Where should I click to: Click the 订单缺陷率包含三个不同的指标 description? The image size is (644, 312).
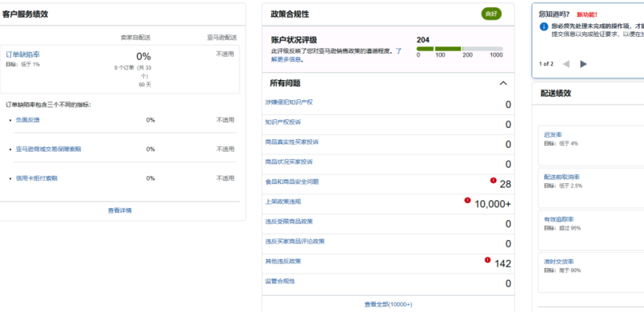click(49, 105)
